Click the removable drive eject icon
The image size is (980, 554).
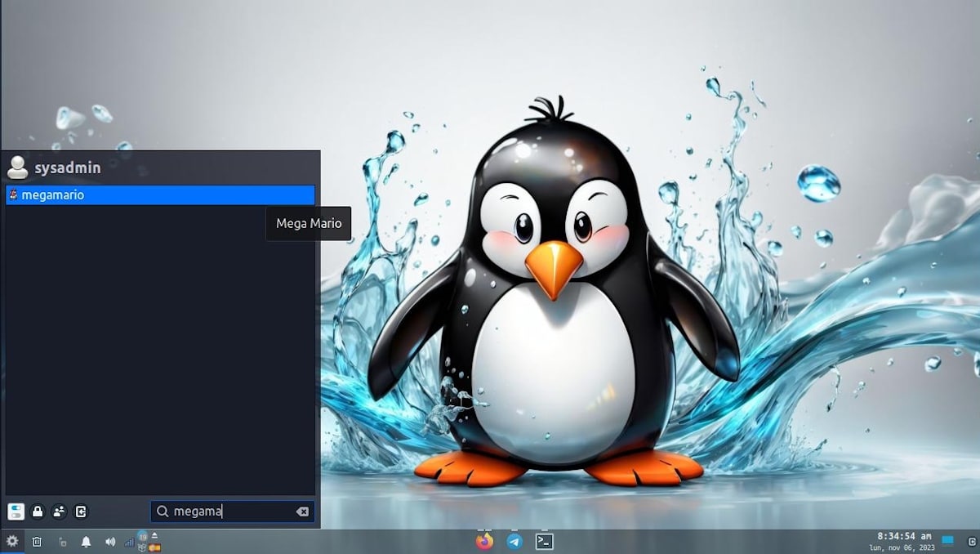pos(155,535)
